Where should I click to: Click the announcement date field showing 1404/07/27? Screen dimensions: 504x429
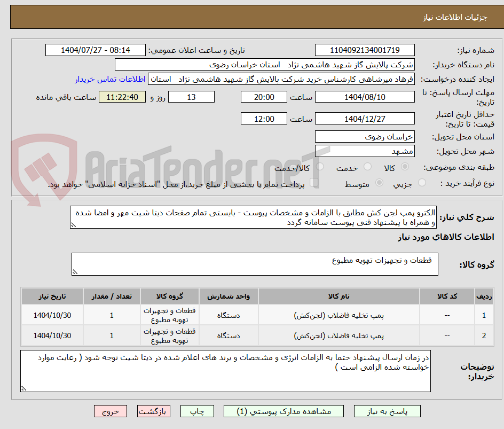pyautogui.click(x=94, y=50)
